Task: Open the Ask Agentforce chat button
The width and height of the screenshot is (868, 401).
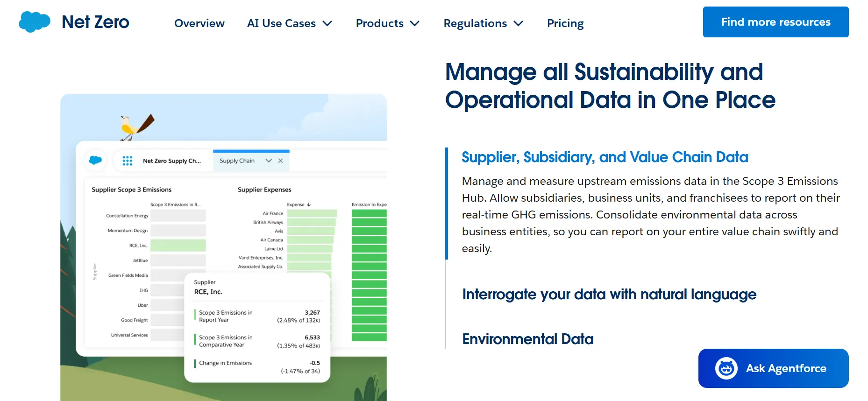Action: [773, 368]
